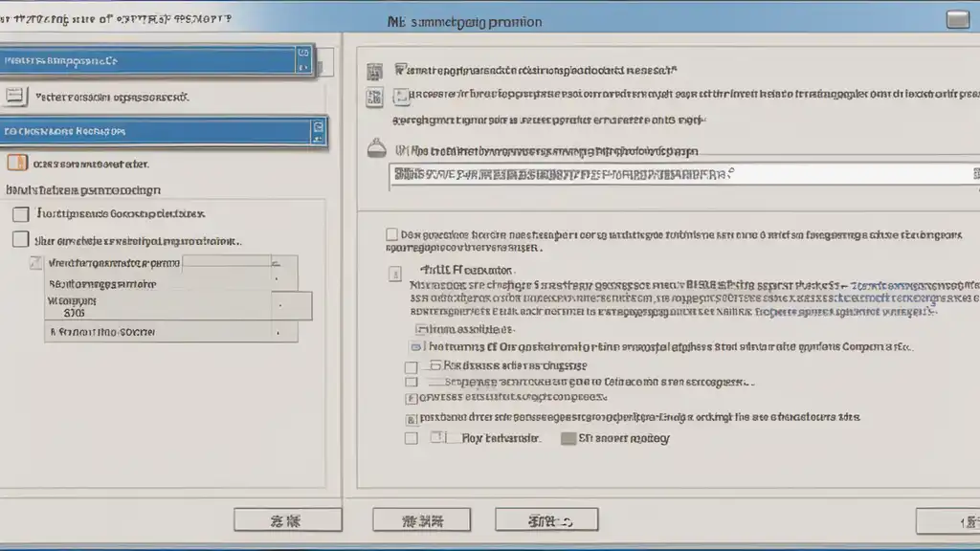Tick the first large checkbox in the left panel
Image resolution: width=980 pixels, height=551 pixels.
(x=21, y=214)
